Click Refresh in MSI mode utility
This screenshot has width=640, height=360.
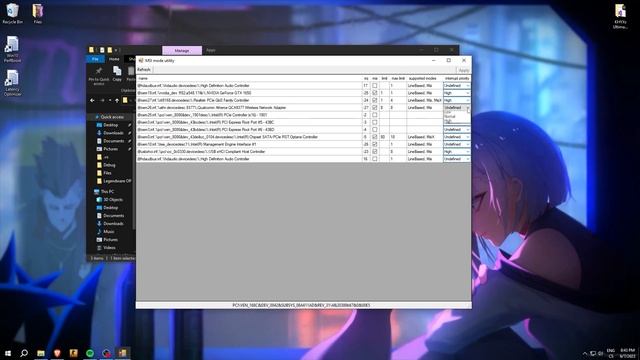pos(144,70)
